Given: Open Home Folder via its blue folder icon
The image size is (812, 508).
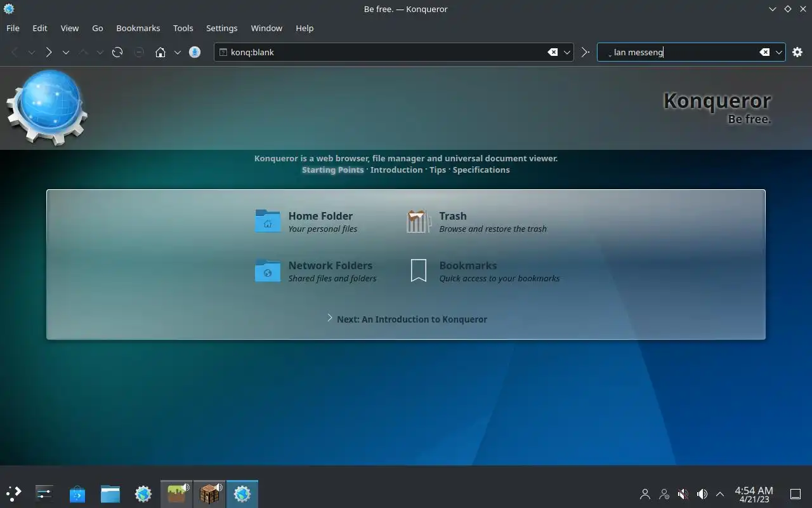Looking at the screenshot, I should coord(268,221).
